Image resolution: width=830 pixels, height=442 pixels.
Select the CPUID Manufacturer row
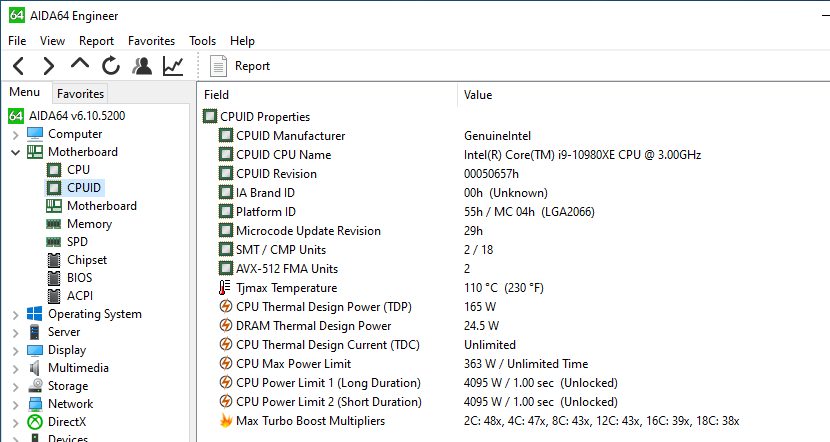291,136
